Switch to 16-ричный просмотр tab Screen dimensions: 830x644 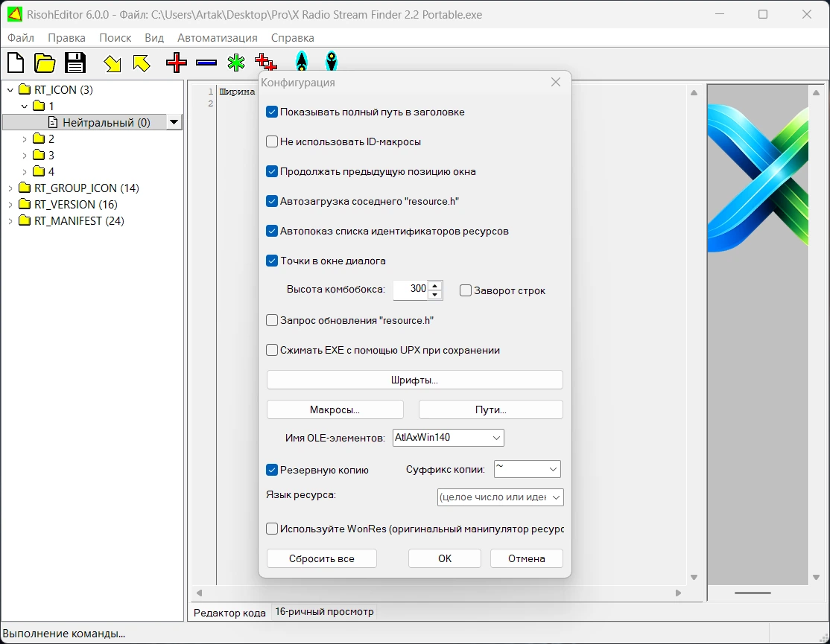tap(324, 612)
